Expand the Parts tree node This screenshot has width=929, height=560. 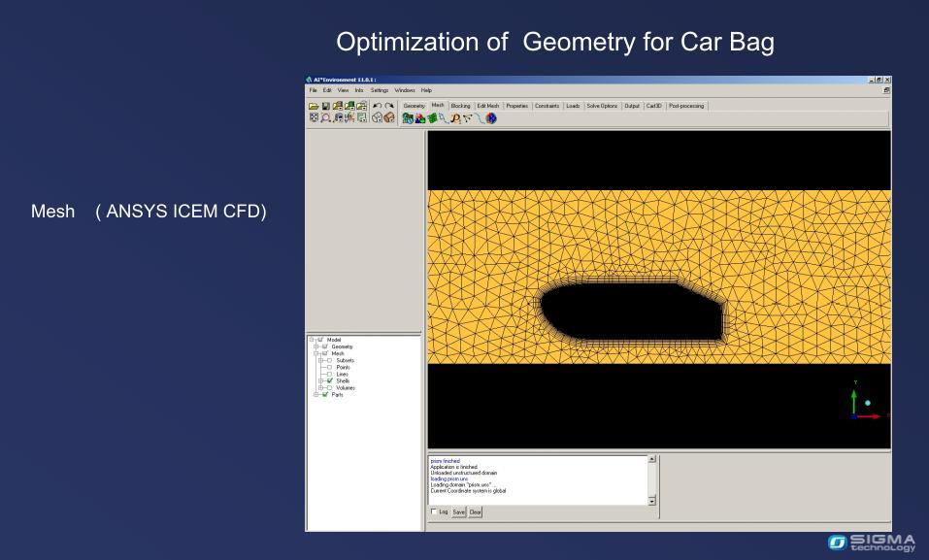tap(316, 395)
